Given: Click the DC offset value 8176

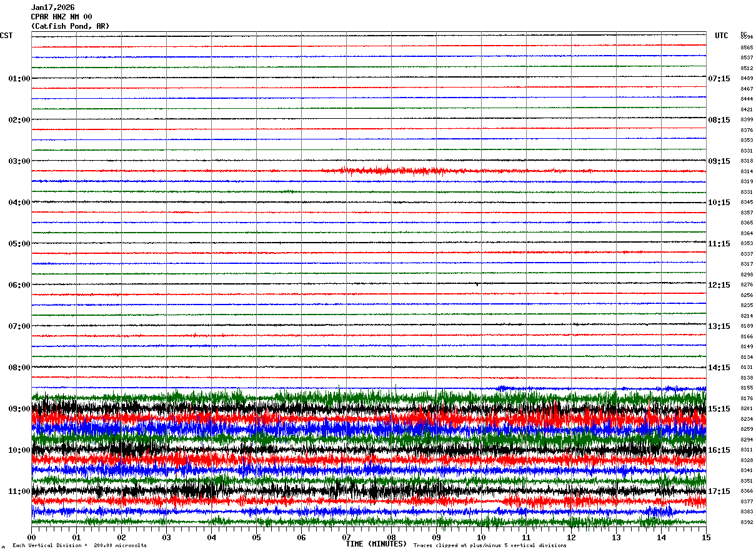Looking at the screenshot, I should tap(747, 398).
